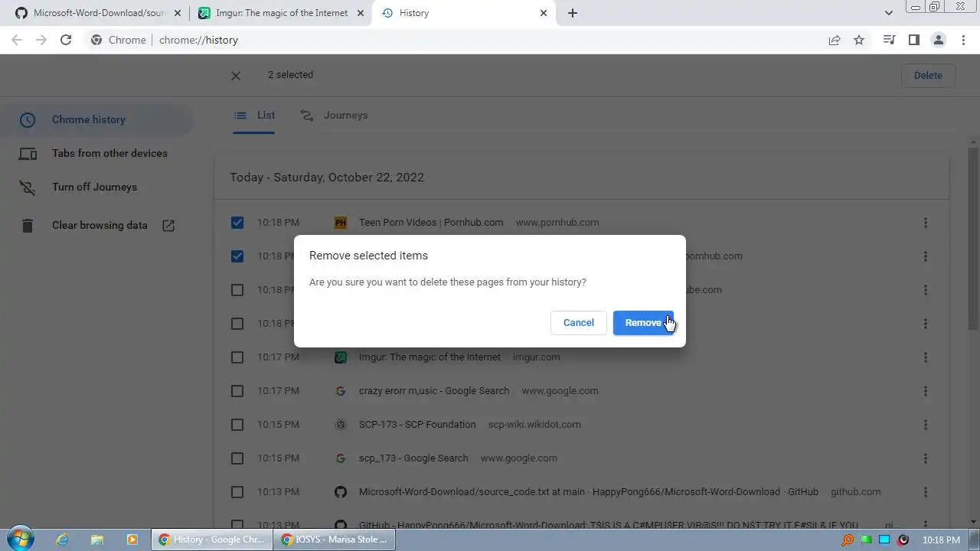Switch to IOSYS - Marisa Stole taskbar window
The height and width of the screenshot is (551, 980).
point(334,540)
